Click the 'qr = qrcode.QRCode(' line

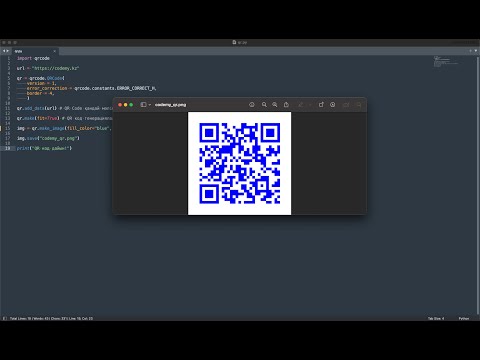click(x=41, y=78)
